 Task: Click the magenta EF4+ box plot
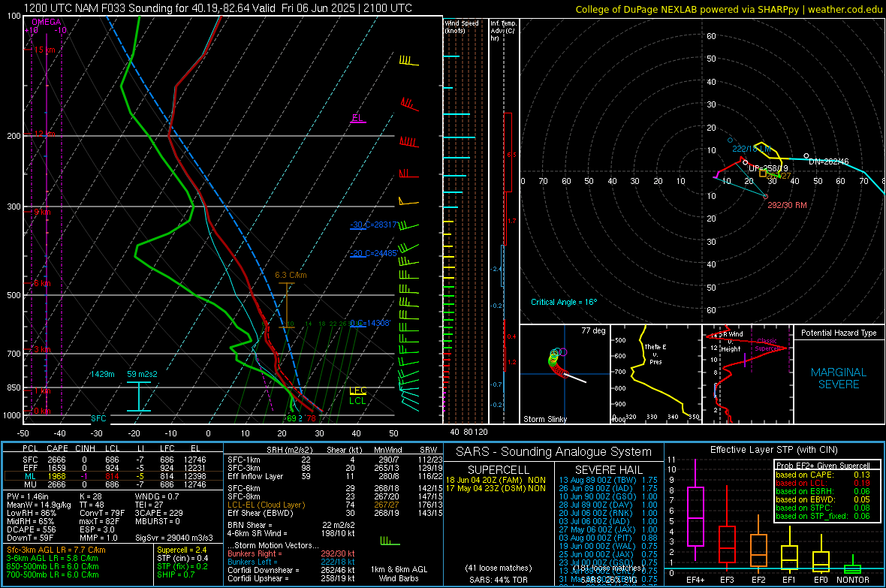695,510
